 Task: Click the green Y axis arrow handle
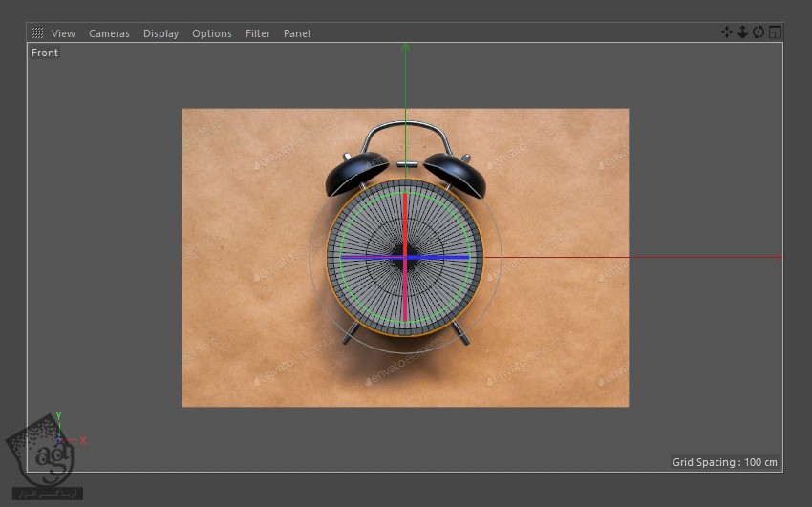tap(405, 48)
